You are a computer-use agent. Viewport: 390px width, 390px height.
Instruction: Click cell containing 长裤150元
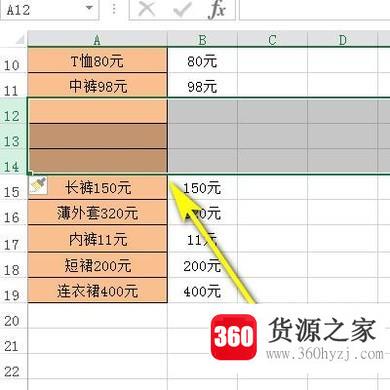[x=97, y=187]
